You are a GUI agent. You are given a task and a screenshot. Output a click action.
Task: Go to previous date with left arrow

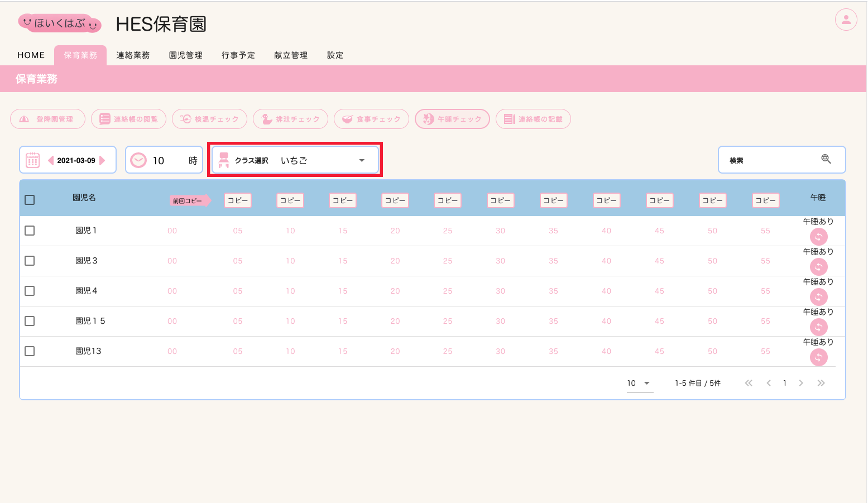pos(51,160)
